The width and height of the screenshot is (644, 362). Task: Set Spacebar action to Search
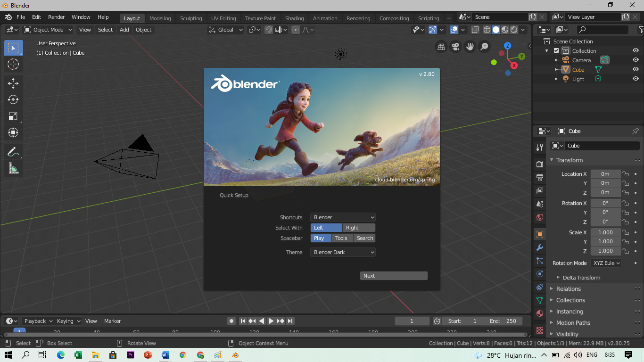(364, 238)
